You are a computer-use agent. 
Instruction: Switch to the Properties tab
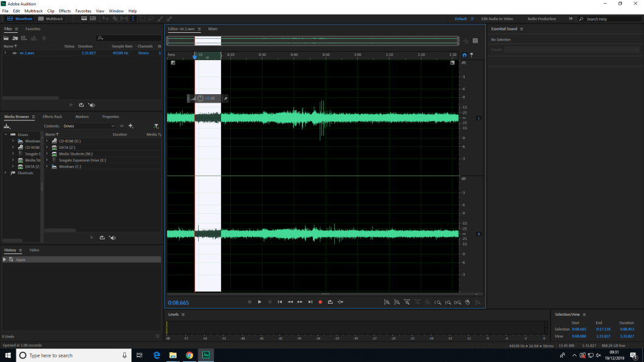[x=111, y=117]
